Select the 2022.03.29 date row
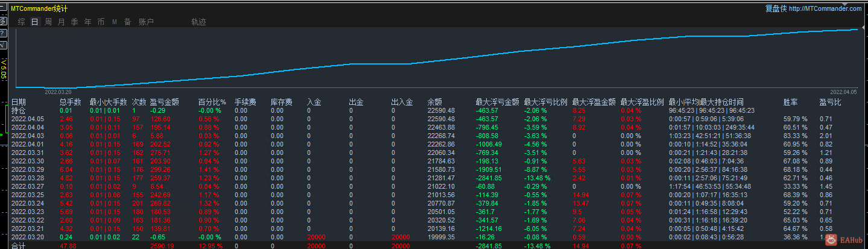 click(x=27, y=169)
